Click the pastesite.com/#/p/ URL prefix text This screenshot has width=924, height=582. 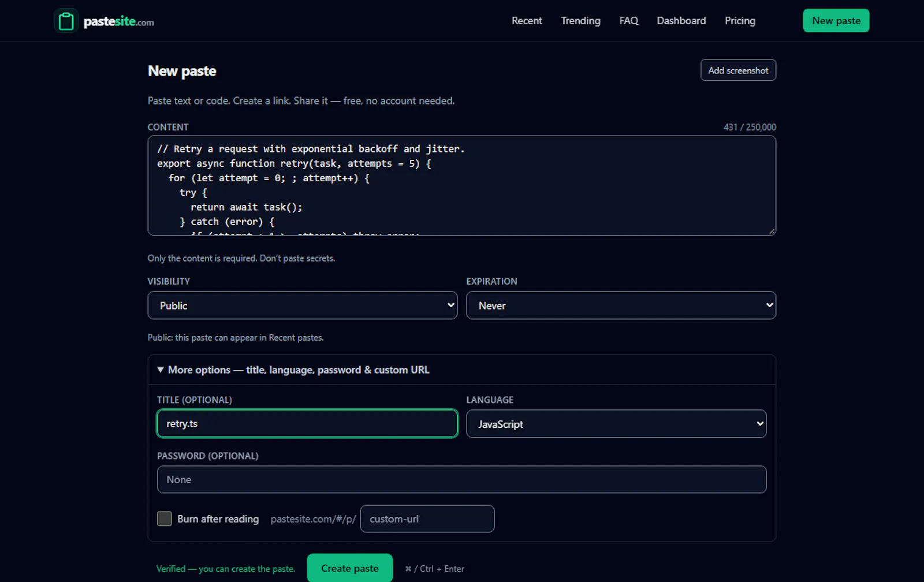point(313,519)
